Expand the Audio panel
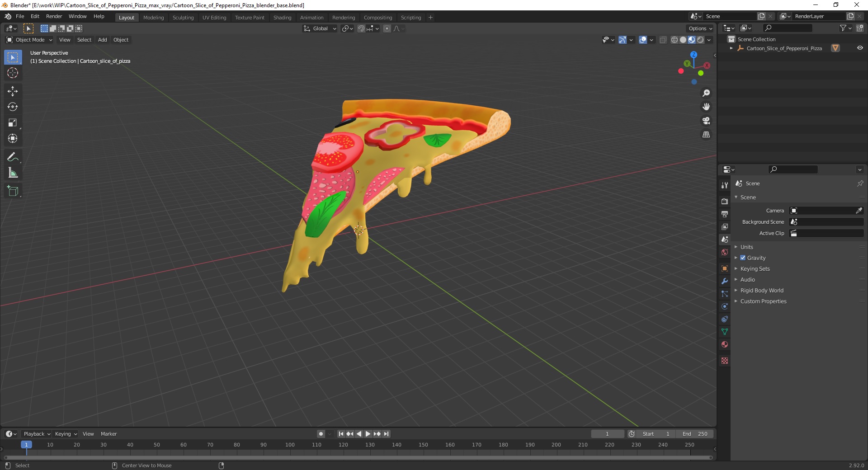868x470 pixels. coord(747,279)
